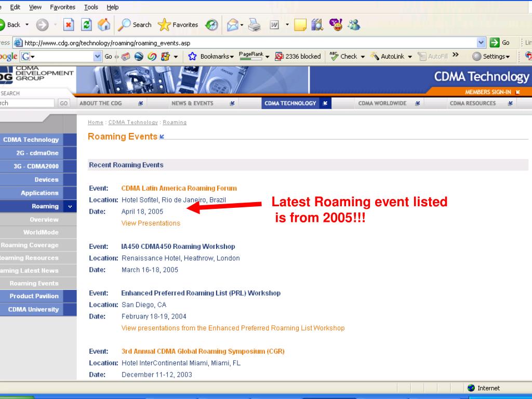Click the CDMA Technology breadcrumb link
Image resolution: width=532 pixels, height=399 pixels.
(x=133, y=123)
